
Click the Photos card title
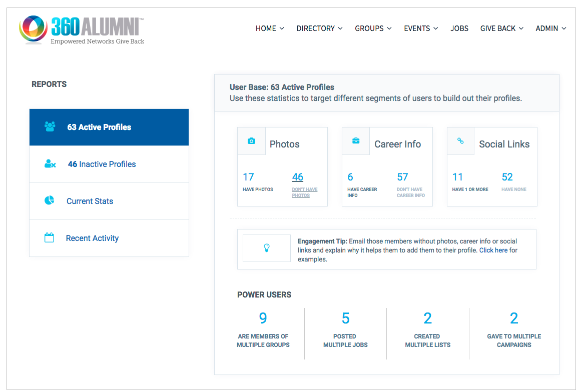tap(285, 144)
